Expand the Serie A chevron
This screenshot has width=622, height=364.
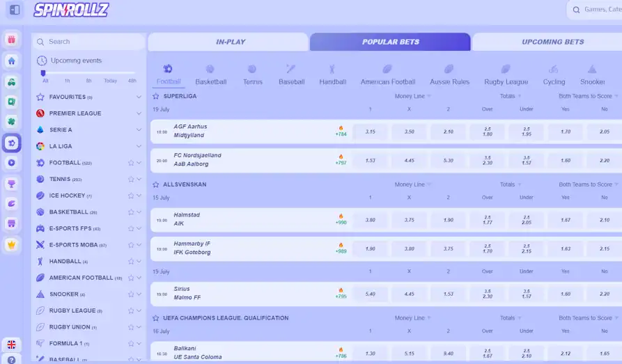[x=139, y=129]
